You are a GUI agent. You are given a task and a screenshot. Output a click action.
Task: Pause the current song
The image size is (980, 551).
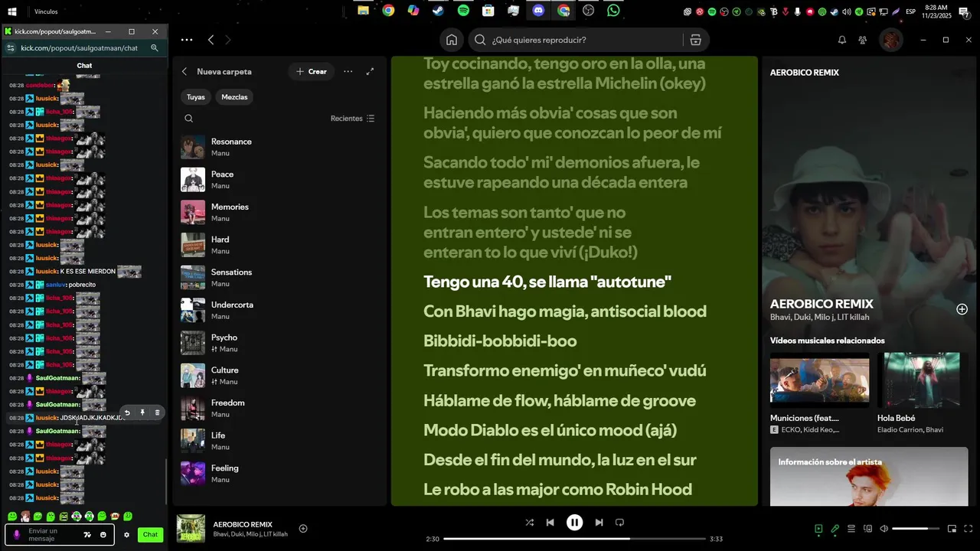[574, 523]
